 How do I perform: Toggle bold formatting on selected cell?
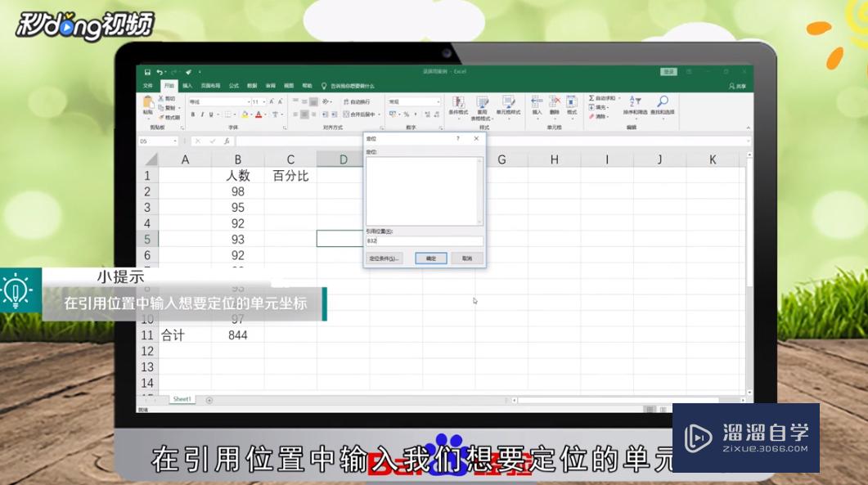click(x=192, y=114)
